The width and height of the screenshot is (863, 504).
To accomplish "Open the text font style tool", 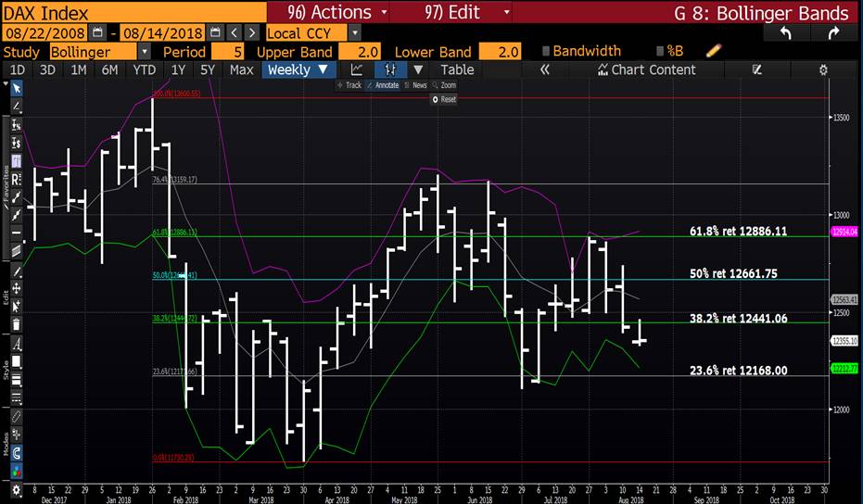I will point(17,344).
